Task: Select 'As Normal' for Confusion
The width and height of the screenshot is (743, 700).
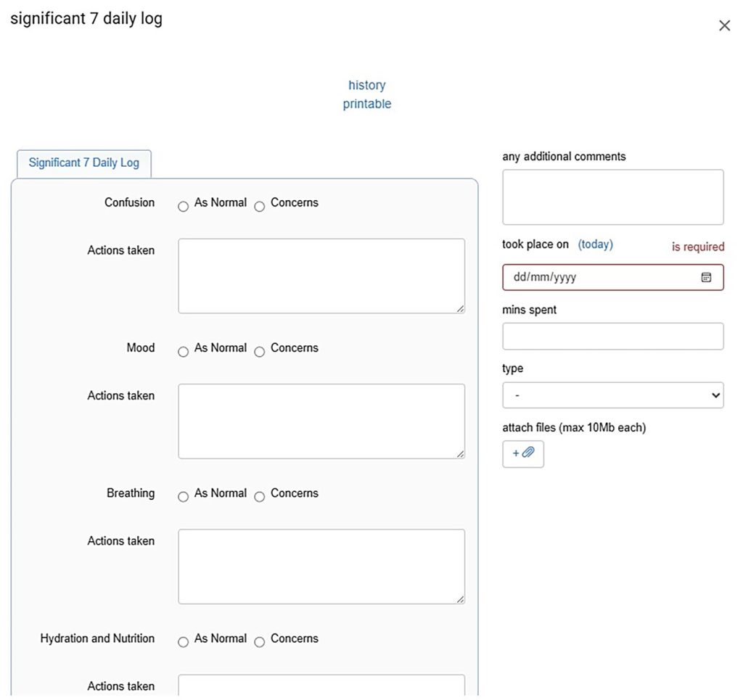Action: coord(183,207)
